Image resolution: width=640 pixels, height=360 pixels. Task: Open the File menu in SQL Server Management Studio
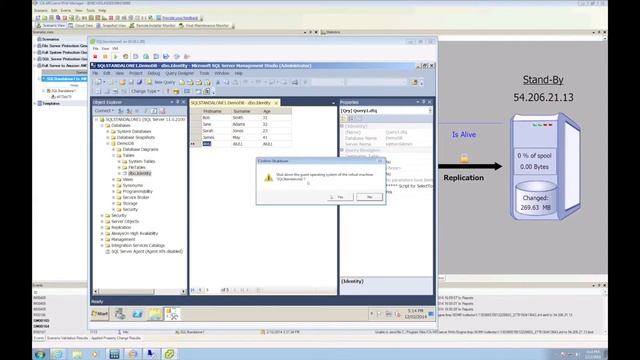click(x=95, y=73)
